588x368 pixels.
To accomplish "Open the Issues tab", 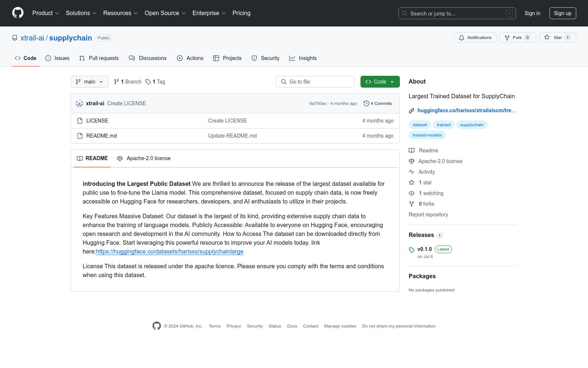I will 57,58.
